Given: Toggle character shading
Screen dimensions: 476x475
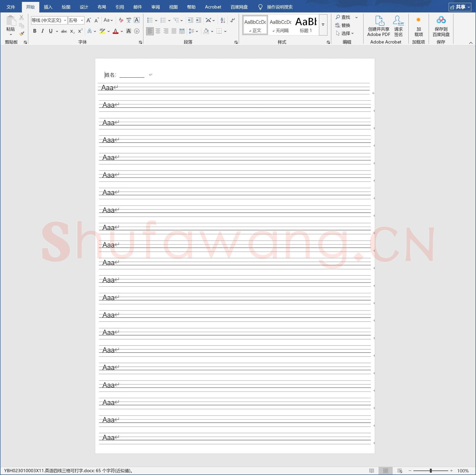Looking at the screenshot, I should [x=129, y=31].
